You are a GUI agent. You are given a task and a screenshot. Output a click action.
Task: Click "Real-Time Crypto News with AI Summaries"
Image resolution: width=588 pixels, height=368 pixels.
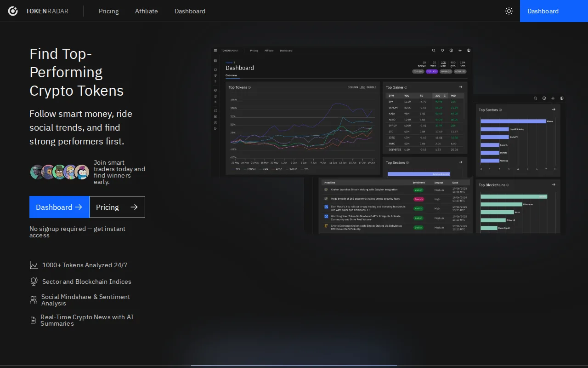click(x=87, y=320)
